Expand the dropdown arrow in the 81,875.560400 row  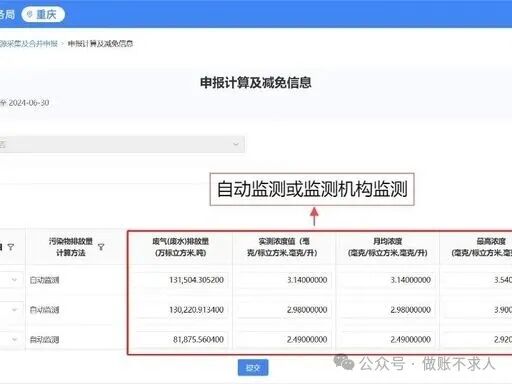[x=14, y=339]
